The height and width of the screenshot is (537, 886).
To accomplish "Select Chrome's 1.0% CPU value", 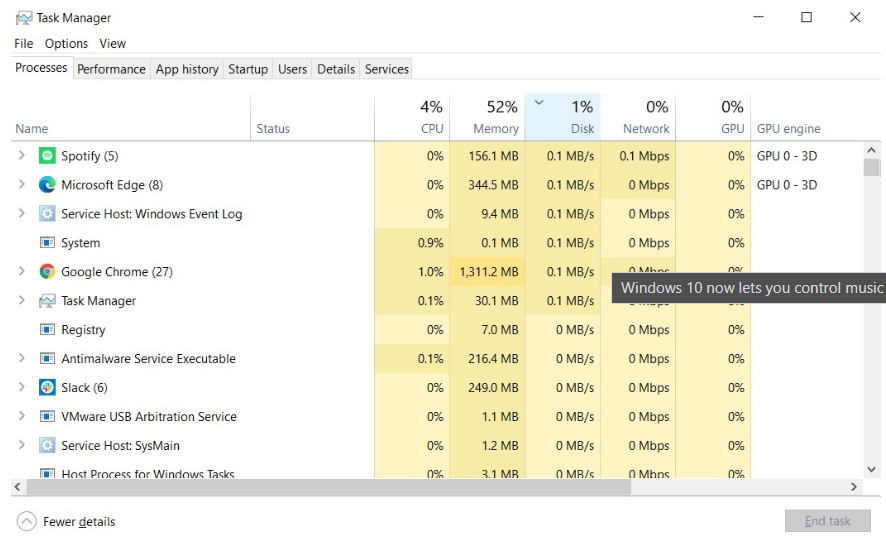I will (431, 272).
